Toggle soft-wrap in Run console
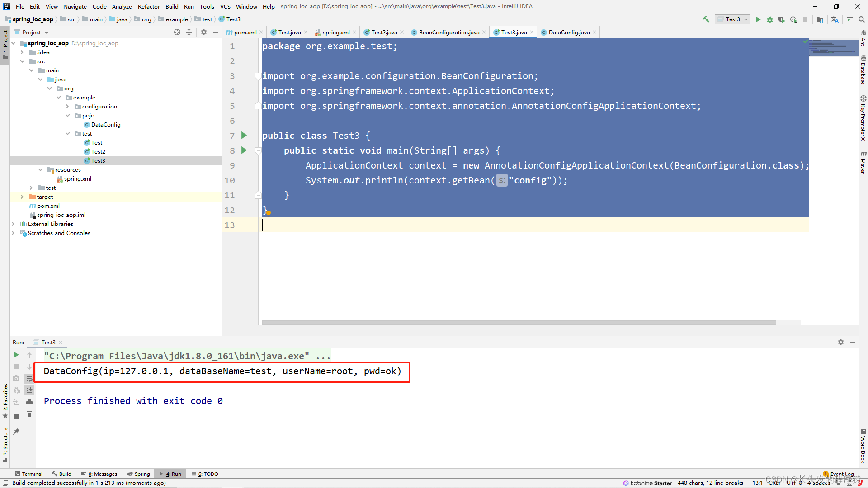The height and width of the screenshot is (488, 868). 29,379
